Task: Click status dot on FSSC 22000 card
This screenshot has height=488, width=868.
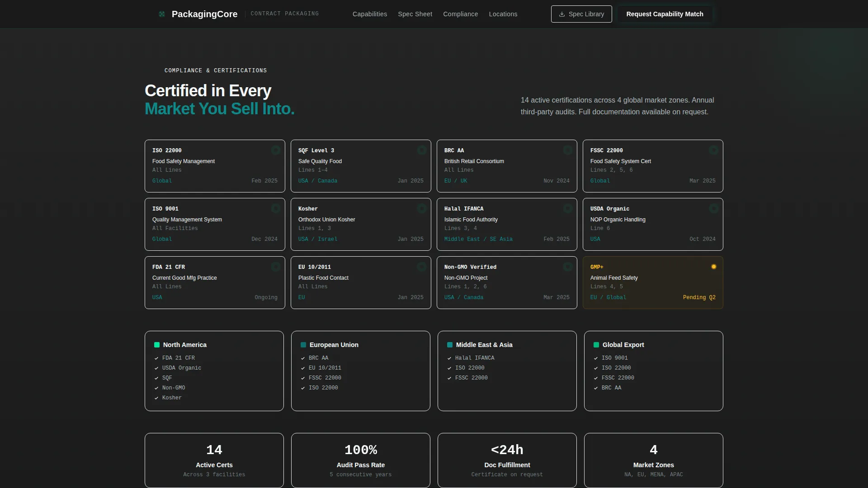Action: 714,150
